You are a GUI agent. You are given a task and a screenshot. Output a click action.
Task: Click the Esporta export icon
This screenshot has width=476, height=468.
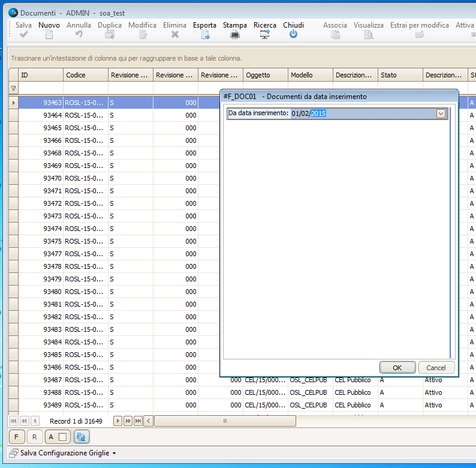pyautogui.click(x=204, y=35)
